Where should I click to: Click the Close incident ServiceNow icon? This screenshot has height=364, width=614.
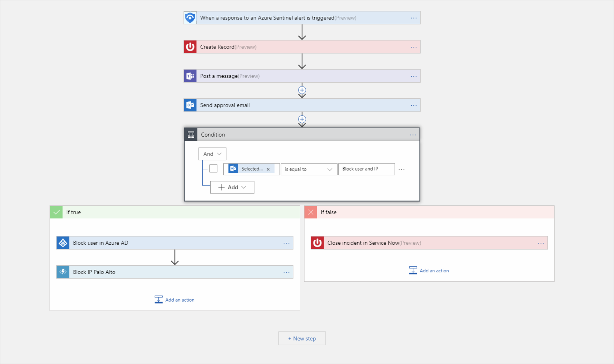coord(317,243)
